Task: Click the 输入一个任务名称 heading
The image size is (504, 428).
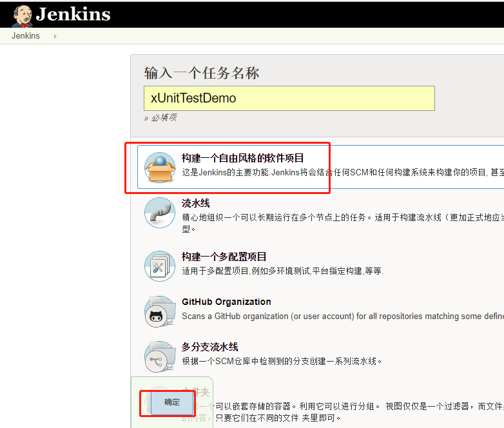Action: point(202,73)
